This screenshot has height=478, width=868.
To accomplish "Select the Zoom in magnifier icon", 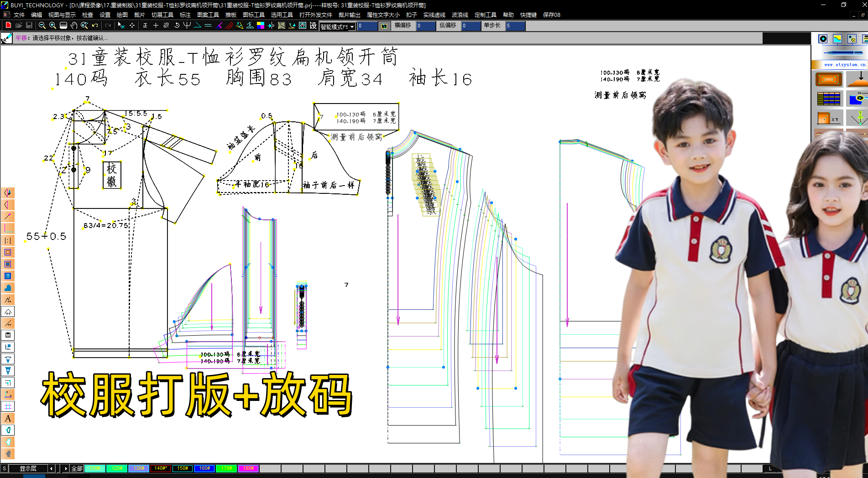I will click(52, 26).
